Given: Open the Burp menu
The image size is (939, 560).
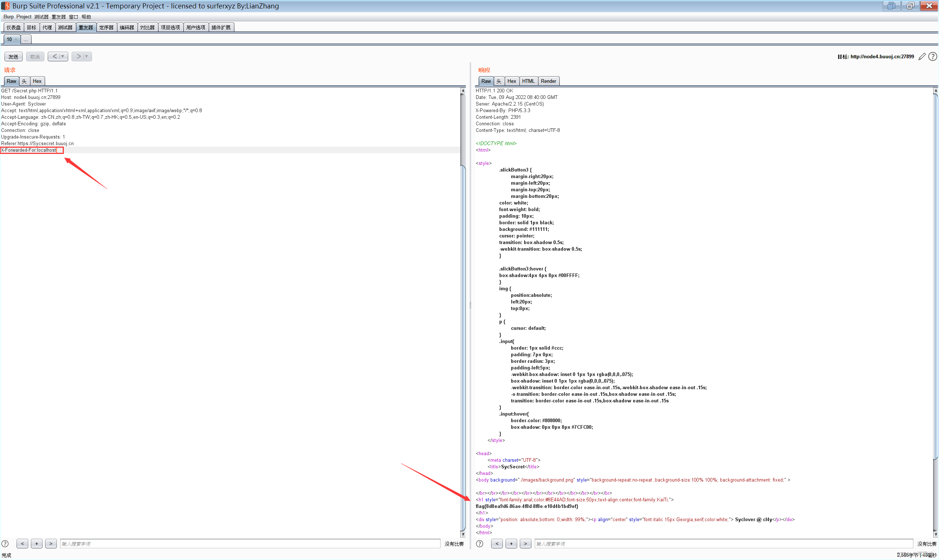Looking at the screenshot, I should pyautogui.click(x=8, y=16).
